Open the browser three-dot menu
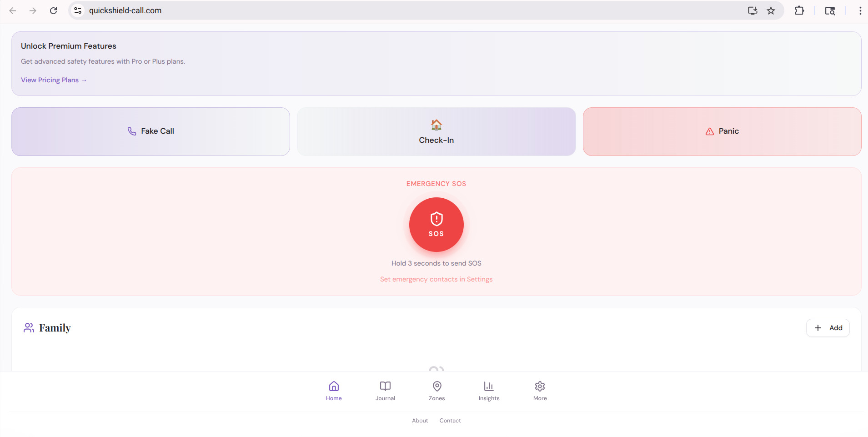 coord(860,10)
